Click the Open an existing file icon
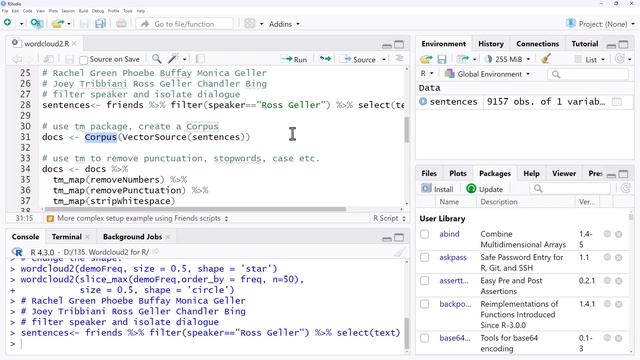640x360 pixels. 58,24
